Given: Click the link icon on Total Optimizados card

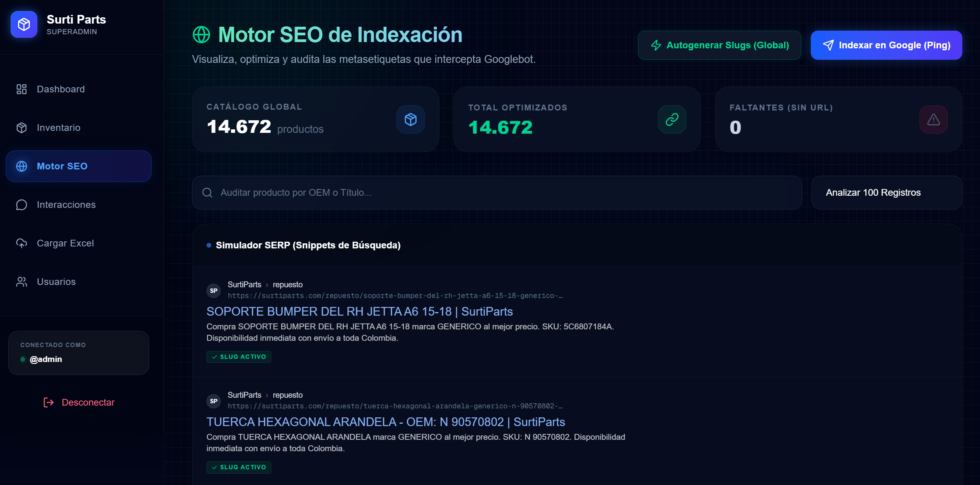Looking at the screenshot, I should [672, 119].
